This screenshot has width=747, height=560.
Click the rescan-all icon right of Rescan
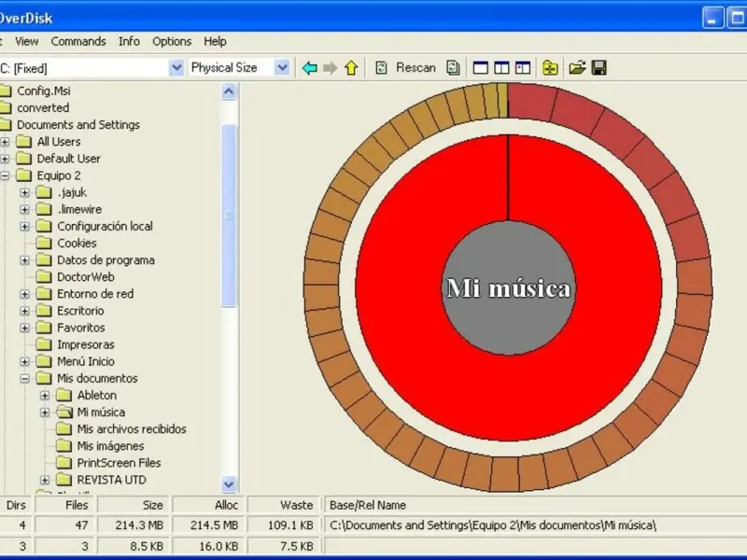point(453,68)
